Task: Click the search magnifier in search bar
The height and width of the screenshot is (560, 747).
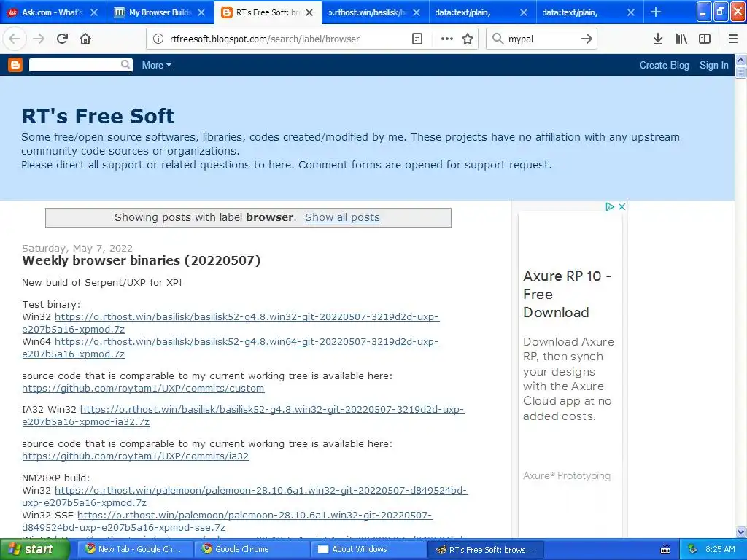Action: coord(498,39)
